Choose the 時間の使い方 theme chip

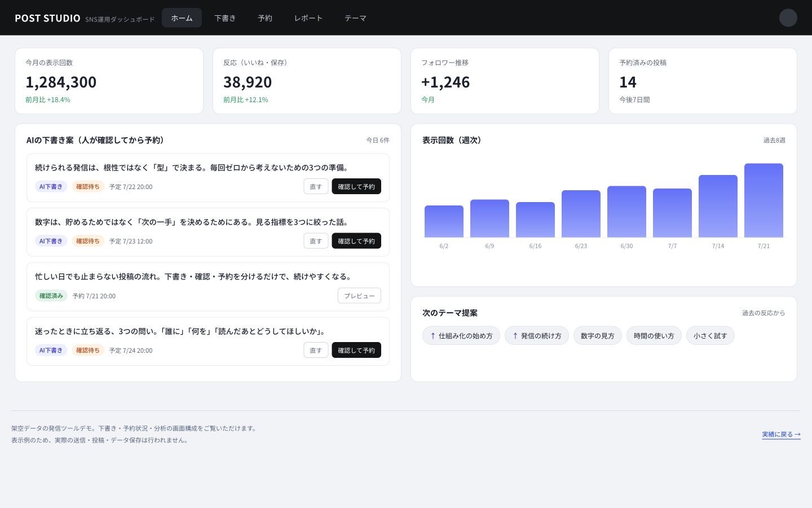click(x=654, y=335)
